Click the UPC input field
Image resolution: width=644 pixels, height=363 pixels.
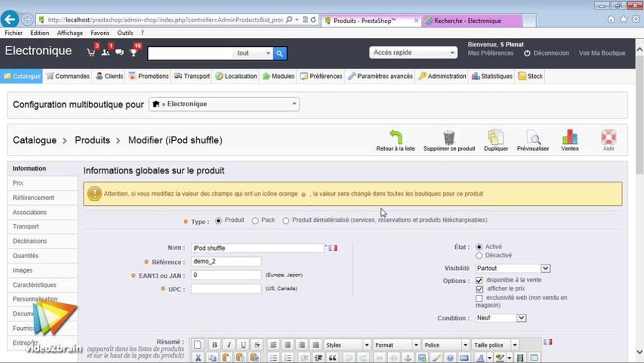[x=226, y=289]
